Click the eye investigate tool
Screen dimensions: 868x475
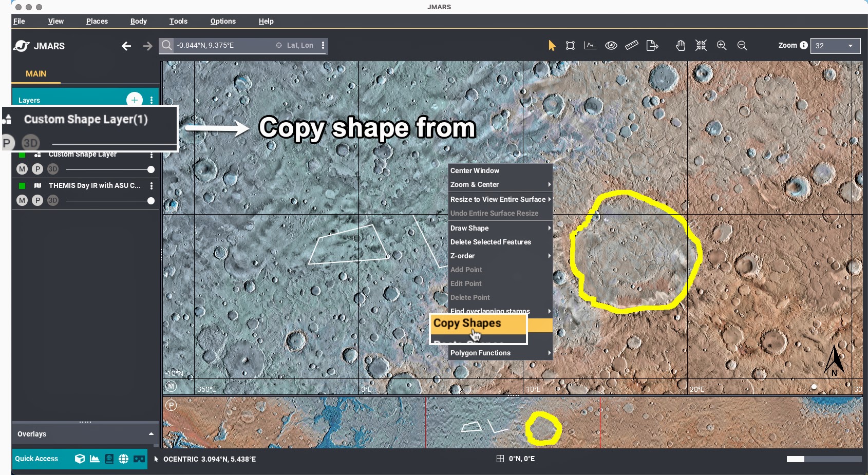611,46
